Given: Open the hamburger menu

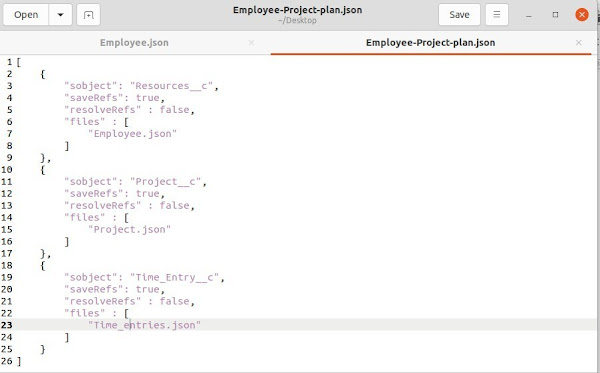Looking at the screenshot, I should 497,15.
